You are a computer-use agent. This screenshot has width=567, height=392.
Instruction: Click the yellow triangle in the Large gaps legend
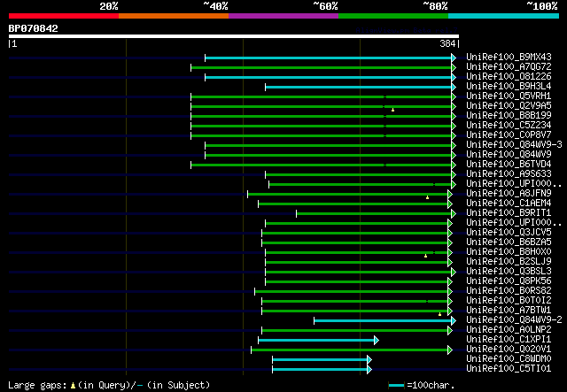tap(73, 386)
